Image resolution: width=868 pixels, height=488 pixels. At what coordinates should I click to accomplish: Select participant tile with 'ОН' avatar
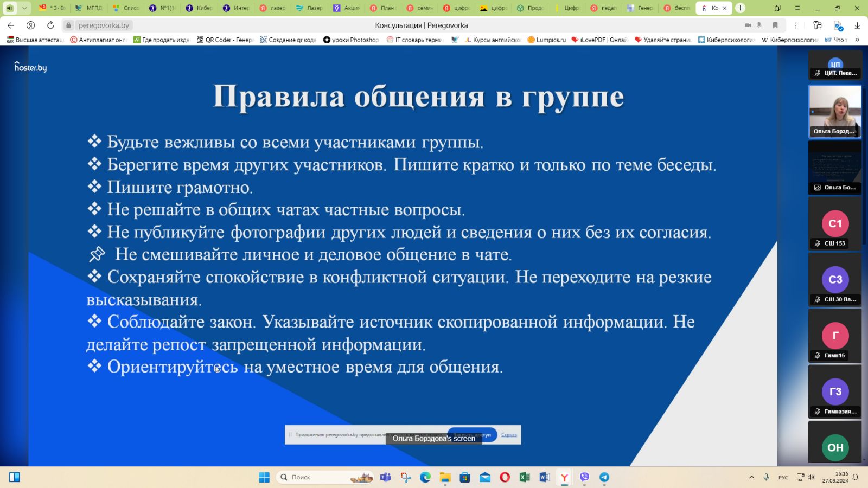coord(835,442)
